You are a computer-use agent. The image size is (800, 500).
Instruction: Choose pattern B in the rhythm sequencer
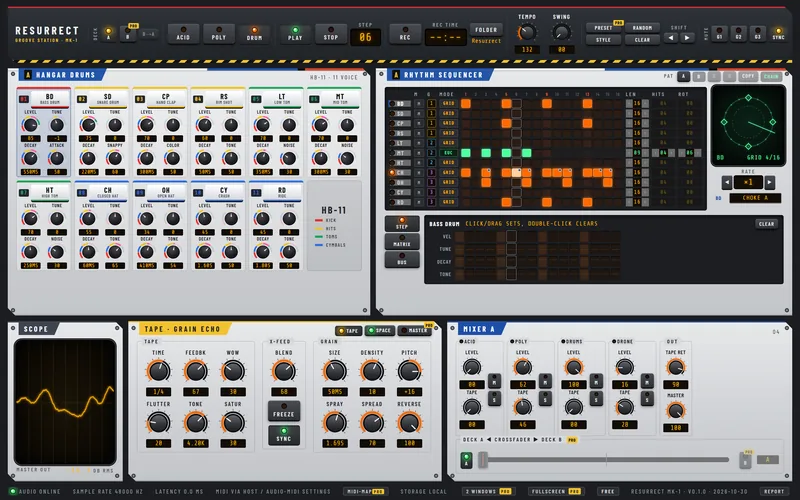[x=699, y=77]
